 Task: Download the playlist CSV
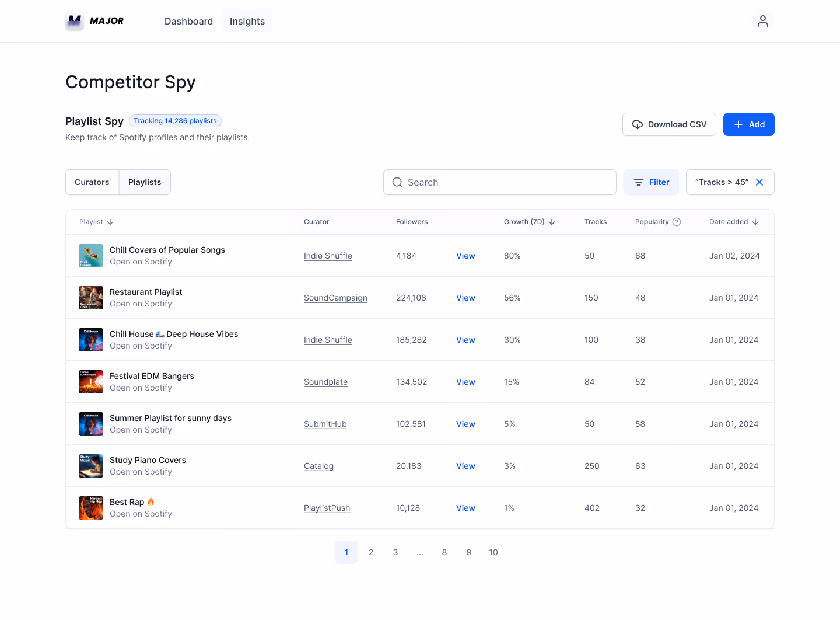click(669, 124)
